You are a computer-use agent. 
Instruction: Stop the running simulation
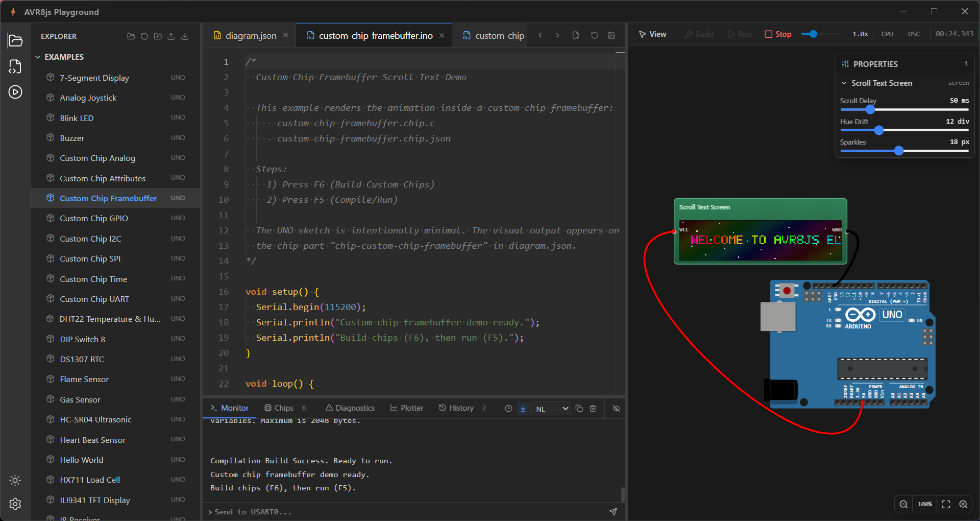[x=778, y=34]
